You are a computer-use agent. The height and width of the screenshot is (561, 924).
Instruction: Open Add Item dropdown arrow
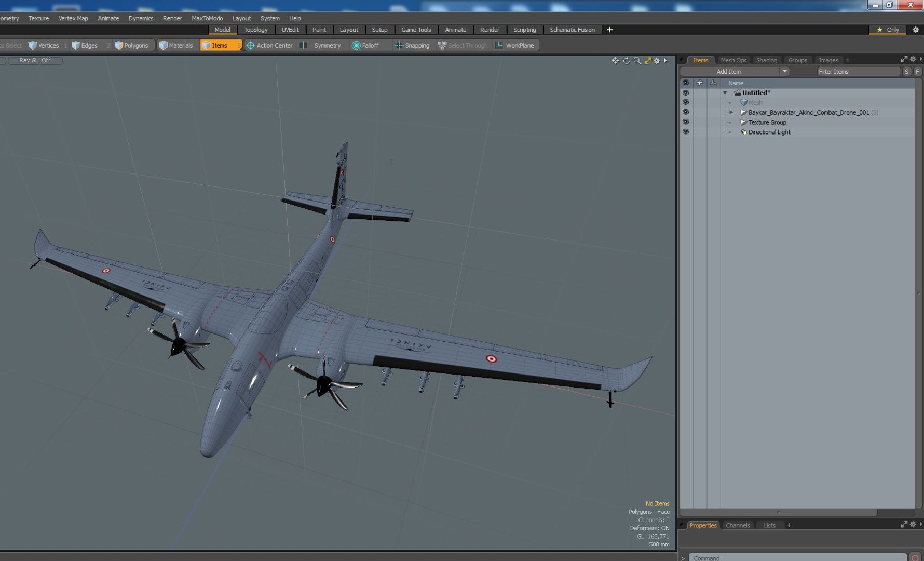pyautogui.click(x=784, y=72)
